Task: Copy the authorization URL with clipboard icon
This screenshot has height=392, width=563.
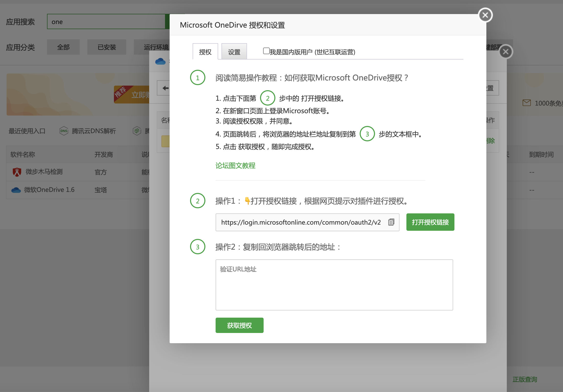Action: tap(391, 222)
